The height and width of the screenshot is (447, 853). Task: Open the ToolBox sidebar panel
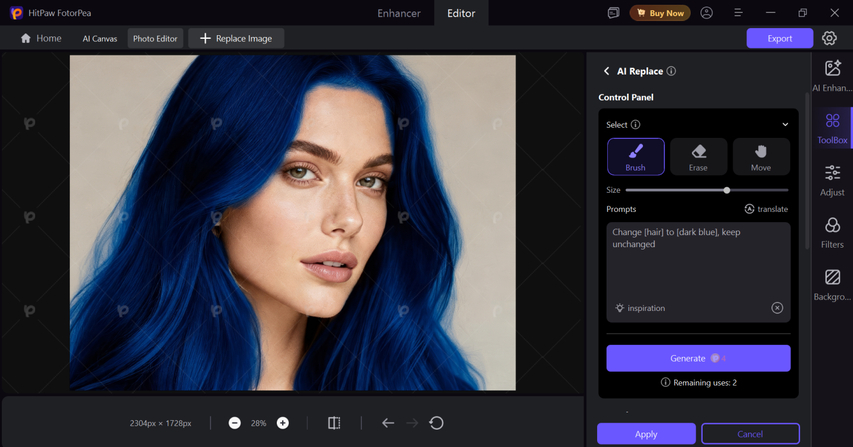(832, 128)
